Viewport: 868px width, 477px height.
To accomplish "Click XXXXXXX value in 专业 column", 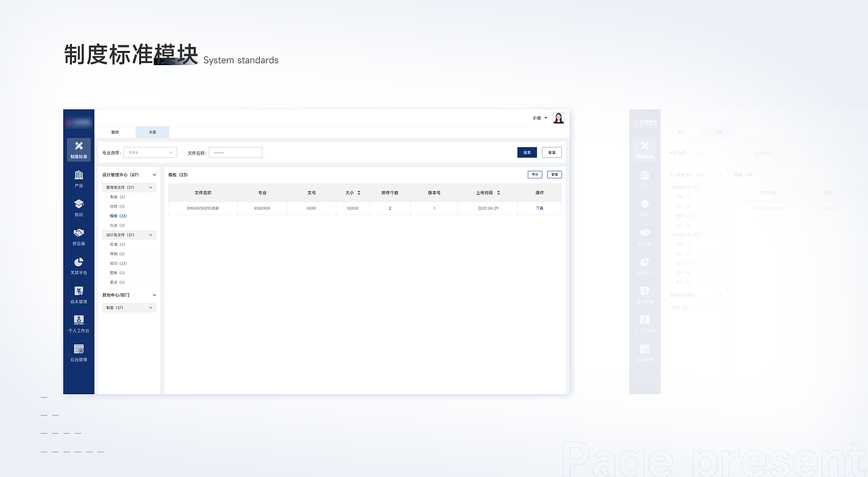I will pos(262,208).
